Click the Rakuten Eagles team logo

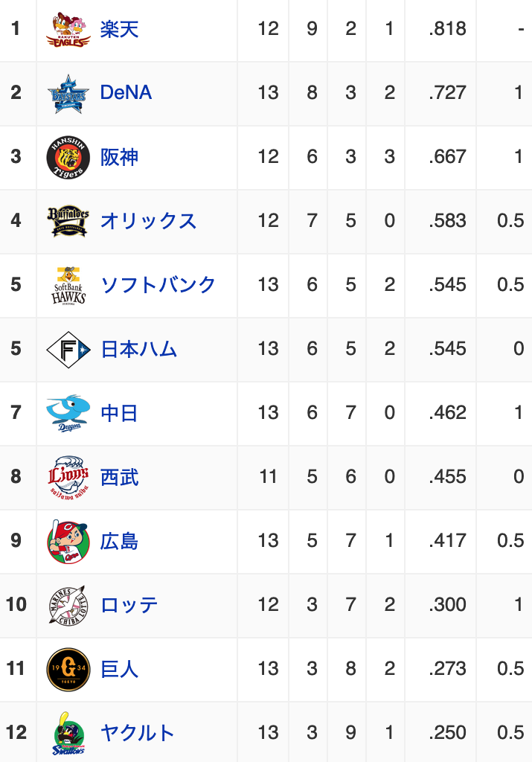pyautogui.click(x=68, y=29)
